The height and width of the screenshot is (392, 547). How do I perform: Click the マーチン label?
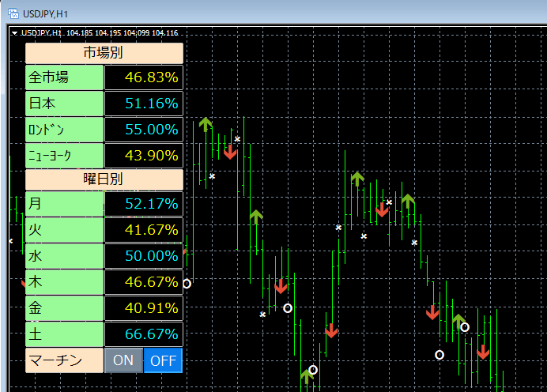64,360
